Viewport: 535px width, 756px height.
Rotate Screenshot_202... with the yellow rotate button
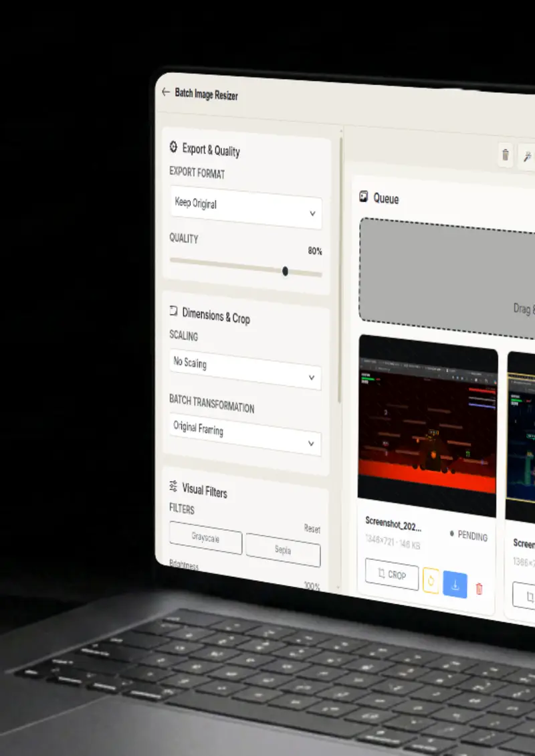(431, 581)
